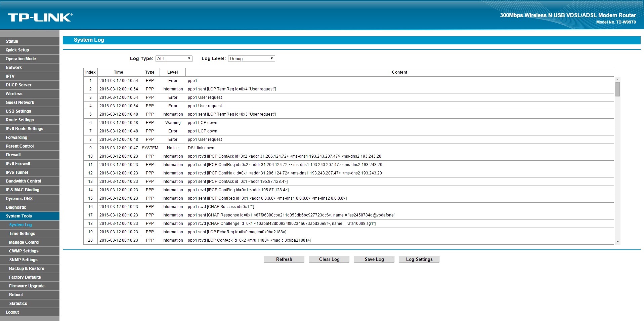The image size is (644, 321).
Task: Click the Type column header
Action: tap(150, 72)
